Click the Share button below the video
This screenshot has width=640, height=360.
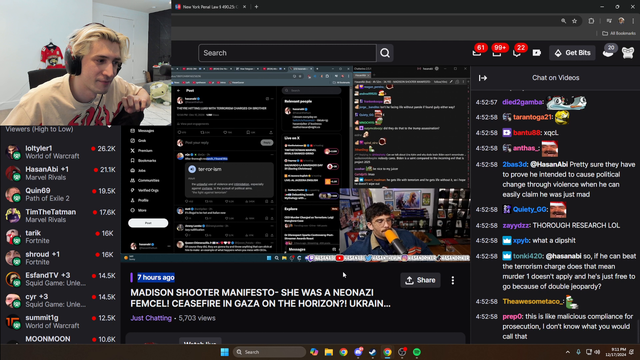coord(420,280)
